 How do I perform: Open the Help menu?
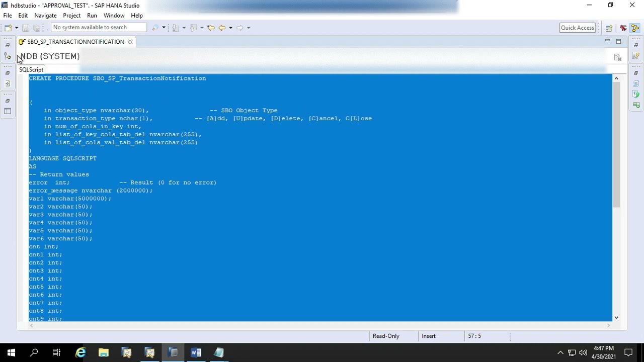(x=137, y=16)
